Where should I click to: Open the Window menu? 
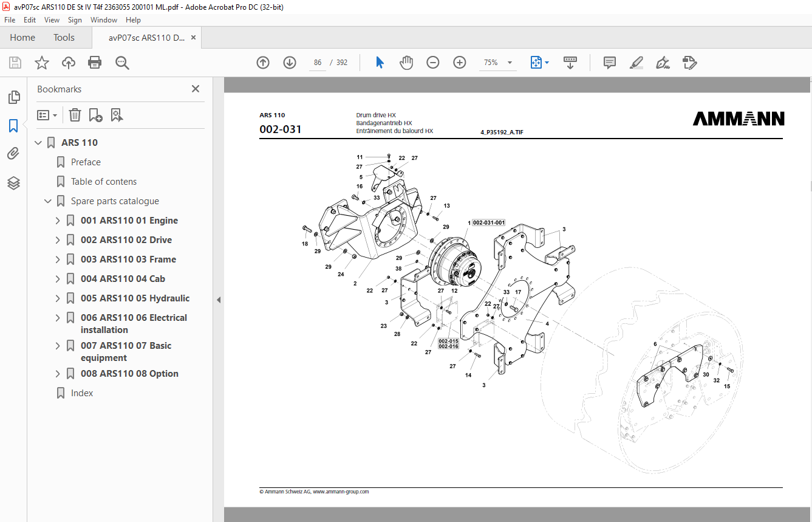point(104,20)
